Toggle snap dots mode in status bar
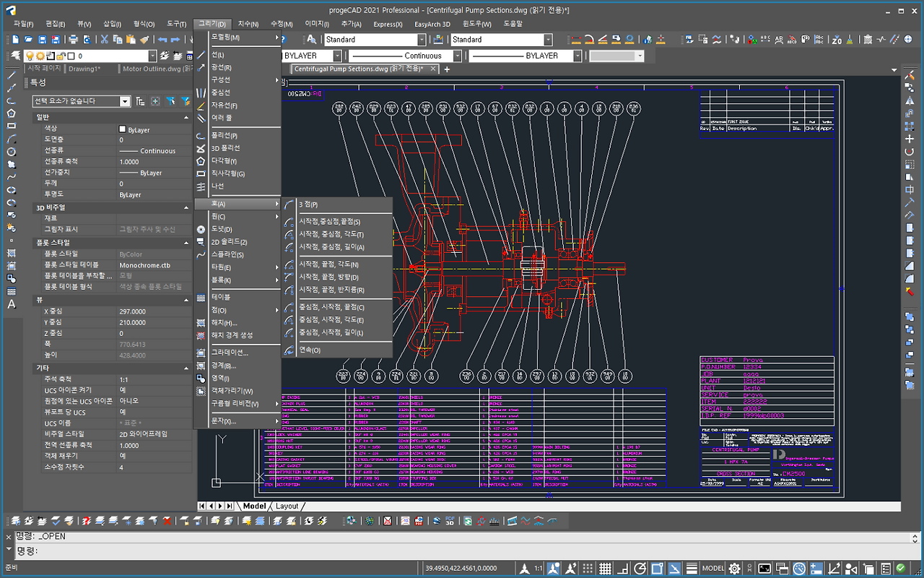 coord(588,569)
